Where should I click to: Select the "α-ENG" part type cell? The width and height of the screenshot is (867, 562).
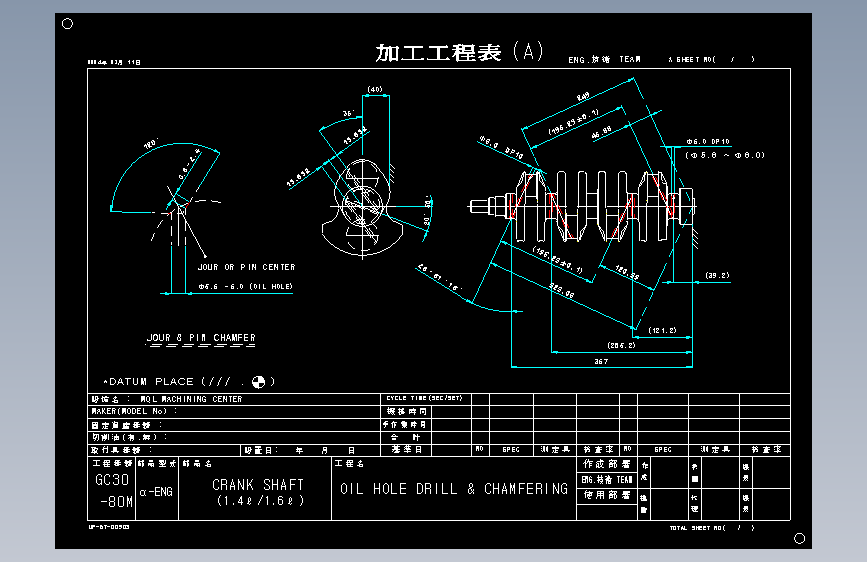[156, 492]
